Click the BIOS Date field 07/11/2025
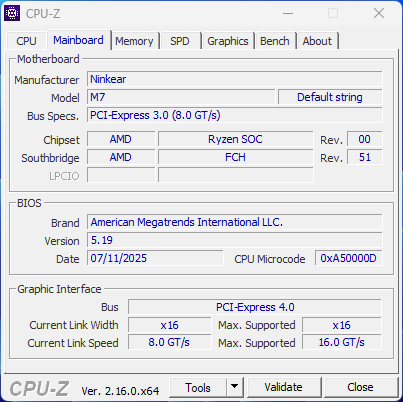Viewport: 403px width, 402px height. click(155, 258)
